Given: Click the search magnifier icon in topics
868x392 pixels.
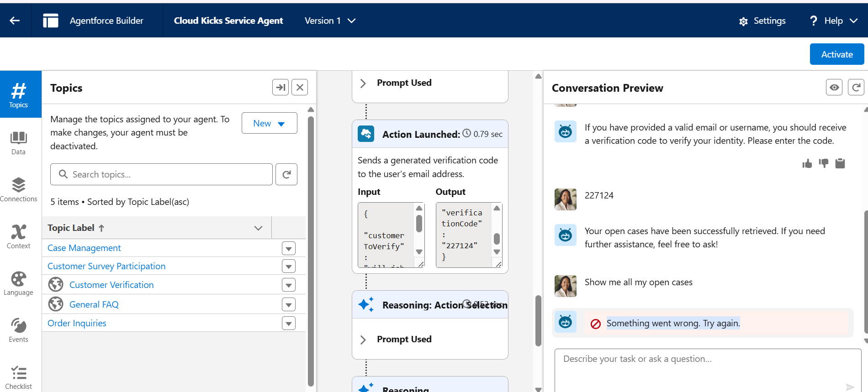Looking at the screenshot, I should click(64, 174).
